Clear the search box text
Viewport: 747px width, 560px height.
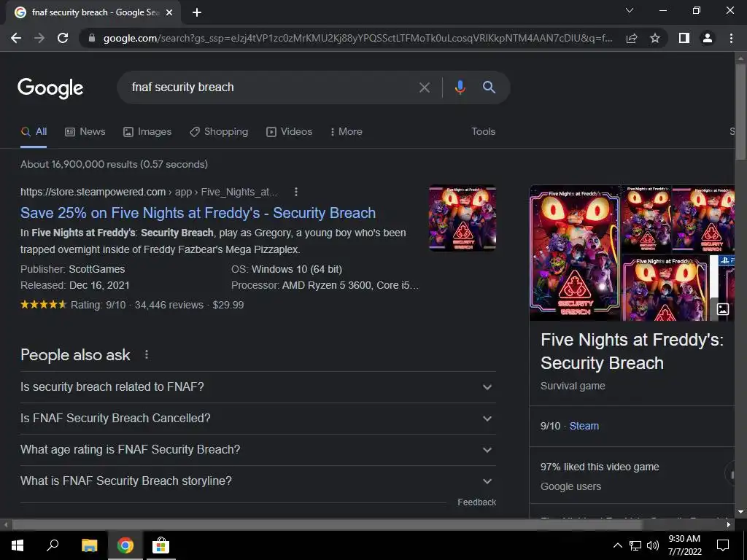(x=424, y=87)
